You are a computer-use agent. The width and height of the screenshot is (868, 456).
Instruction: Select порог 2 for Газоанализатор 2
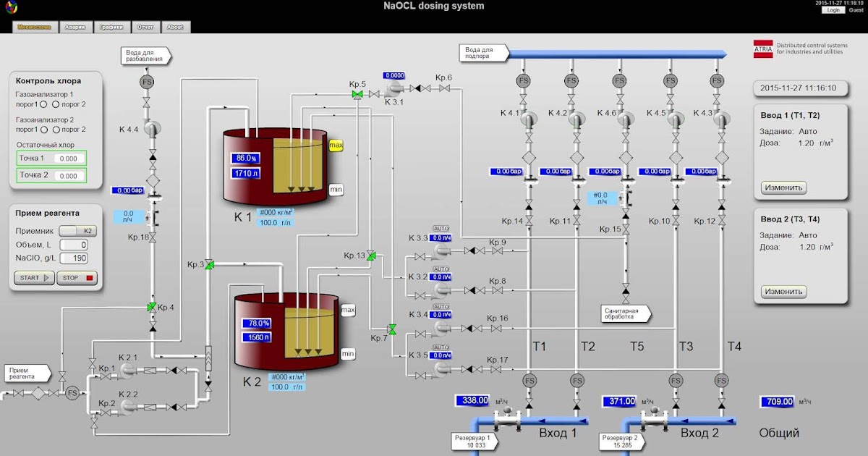(56, 130)
